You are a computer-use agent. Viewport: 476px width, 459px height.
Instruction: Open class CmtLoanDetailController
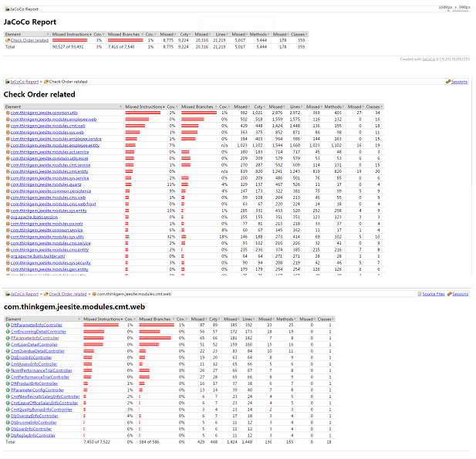pos(34,345)
